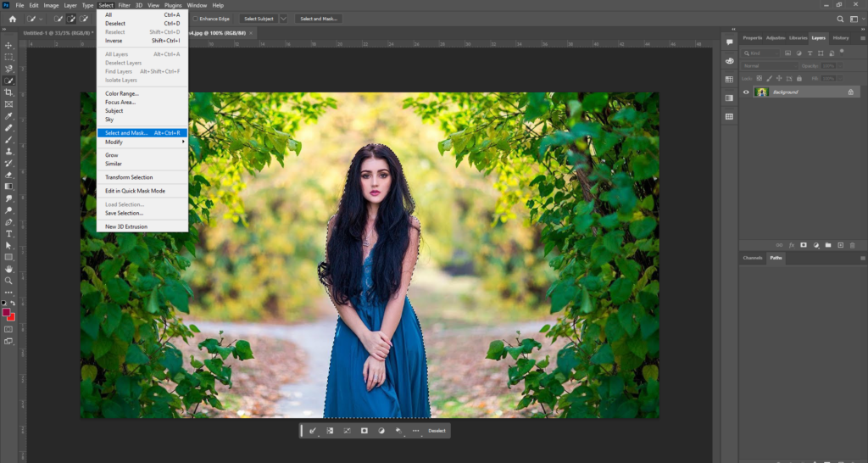Click the trash icon to delete layer
This screenshot has width=868, height=463.
(850, 244)
